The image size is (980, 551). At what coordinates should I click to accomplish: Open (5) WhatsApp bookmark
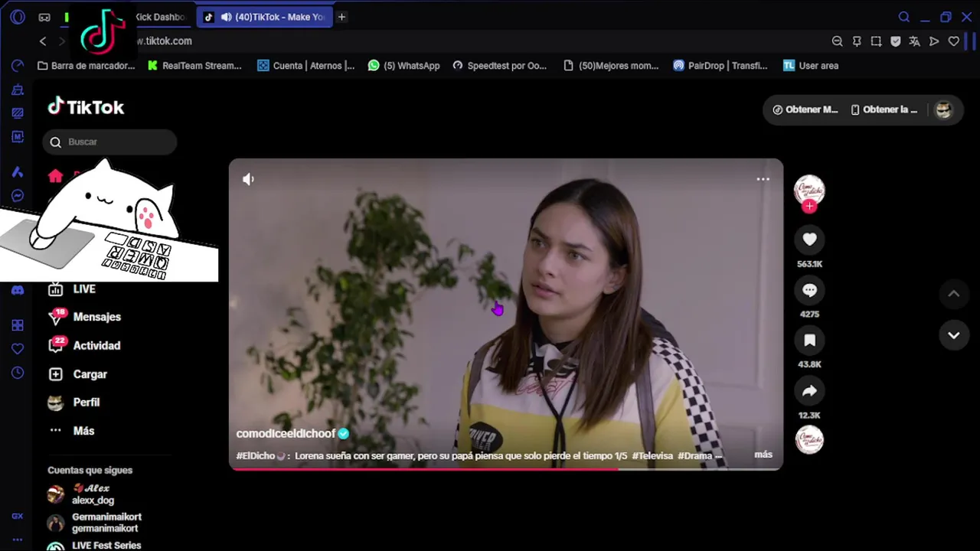tap(403, 66)
